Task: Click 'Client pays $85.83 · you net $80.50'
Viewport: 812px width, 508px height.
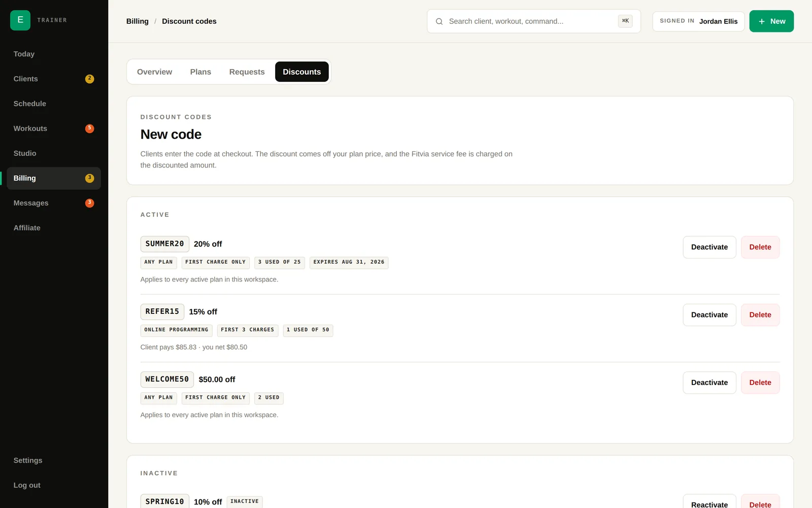Action: pyautogui.click(x=194, y=347)
